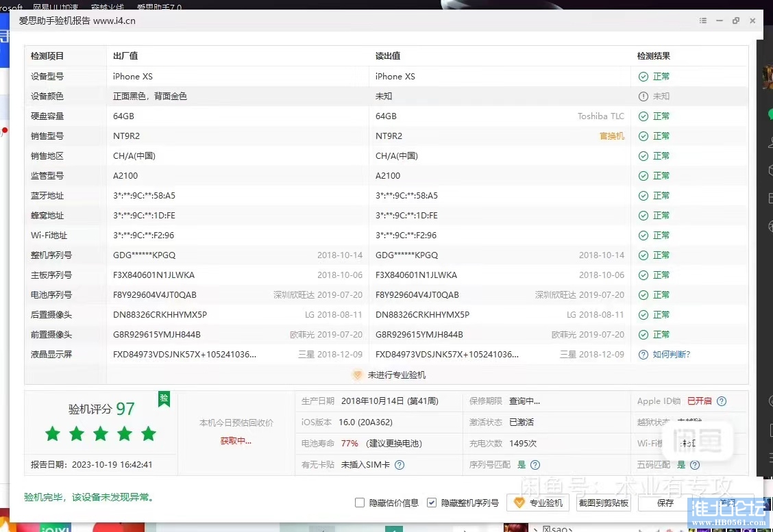Click the 已激活 activation status

pyautogui.click(x=522, y=422)
